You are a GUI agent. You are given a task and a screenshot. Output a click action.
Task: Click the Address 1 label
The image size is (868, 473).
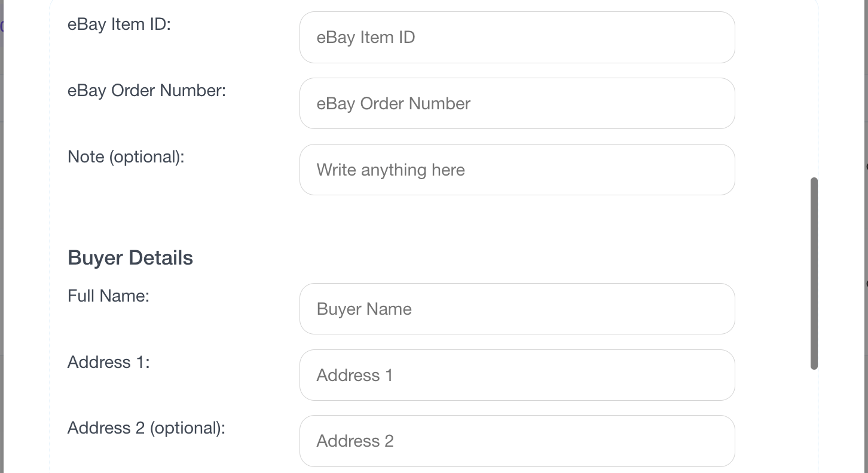[108, 362]
